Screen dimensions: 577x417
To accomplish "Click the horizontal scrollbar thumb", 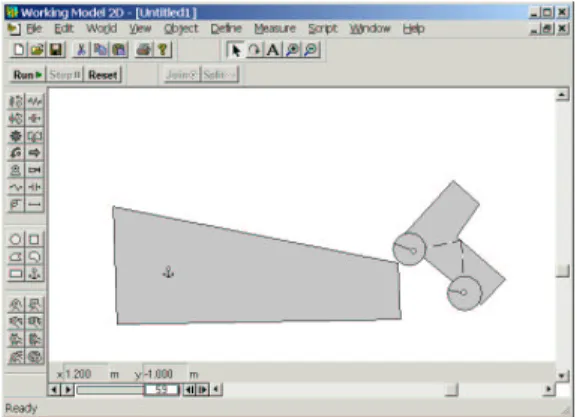I will (x=451, y=389).
